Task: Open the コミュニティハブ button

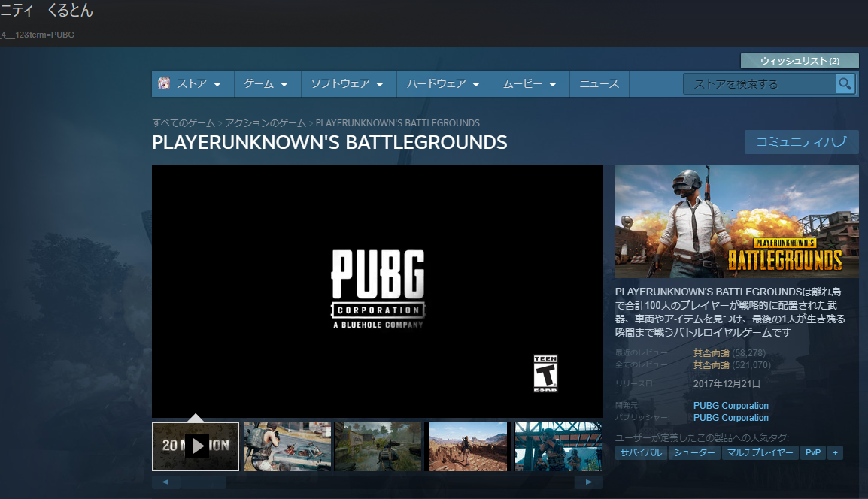Action: pos(802,142)
